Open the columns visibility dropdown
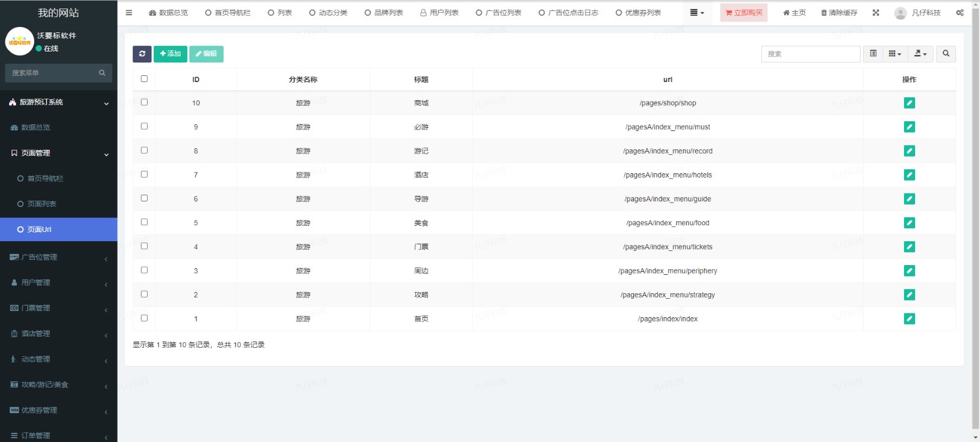 tap(895, 54)
